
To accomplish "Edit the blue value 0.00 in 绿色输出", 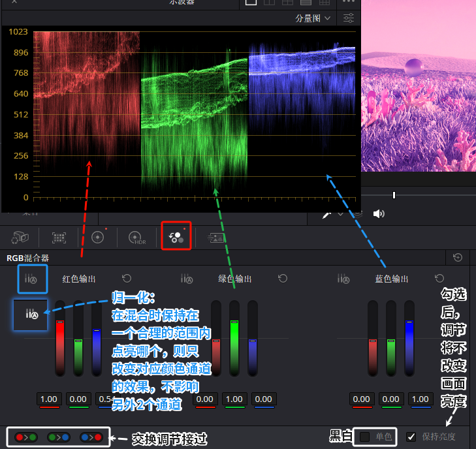I will pos(264,399).
